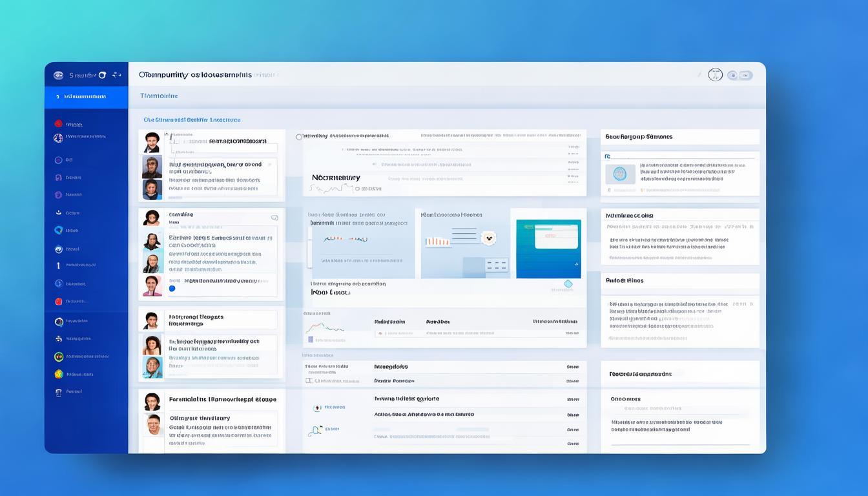Viewport: 868px width, 496px height.
Task: Select the radio circle atop the center panel
Action: pos(299,137)
